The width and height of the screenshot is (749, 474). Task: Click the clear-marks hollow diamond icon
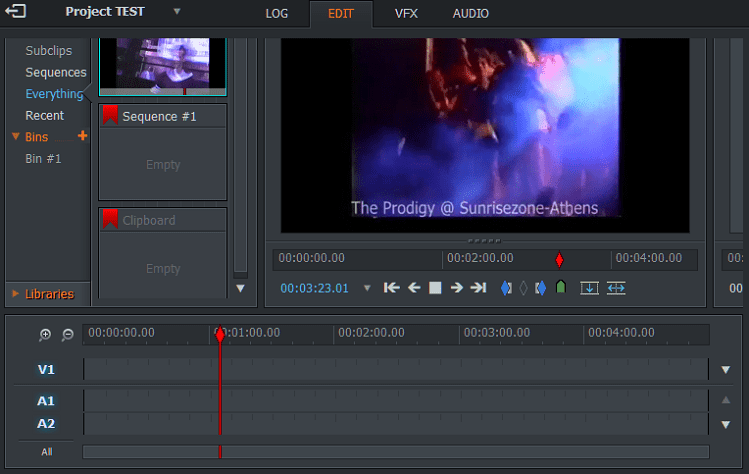[x=524, y=288]
